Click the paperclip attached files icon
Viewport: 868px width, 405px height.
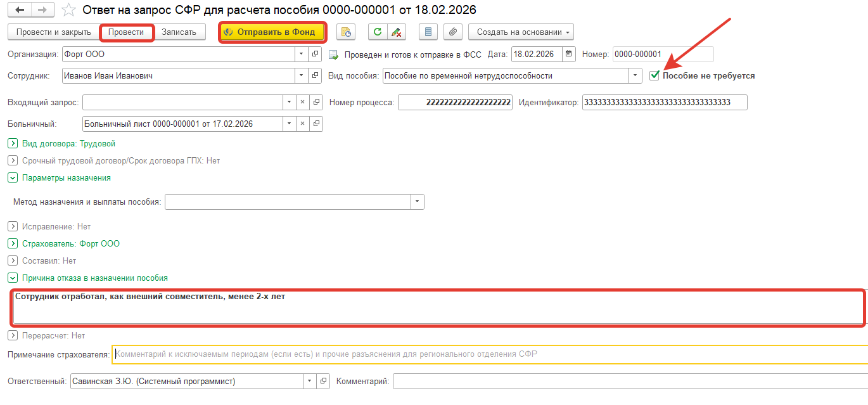[452, 32]
